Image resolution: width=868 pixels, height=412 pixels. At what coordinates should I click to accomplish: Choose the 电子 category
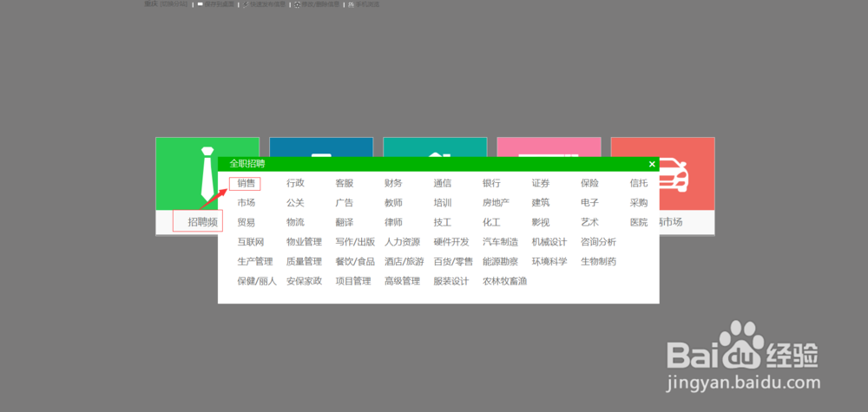(589, 203)
